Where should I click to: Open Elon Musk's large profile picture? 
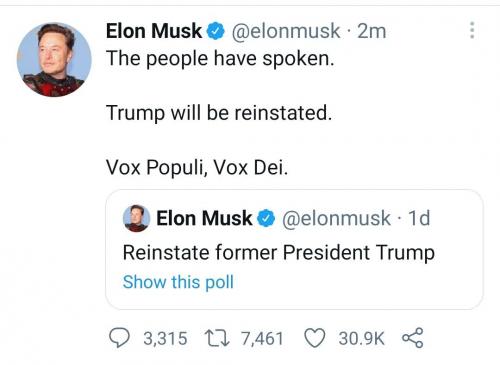(54, 59)
